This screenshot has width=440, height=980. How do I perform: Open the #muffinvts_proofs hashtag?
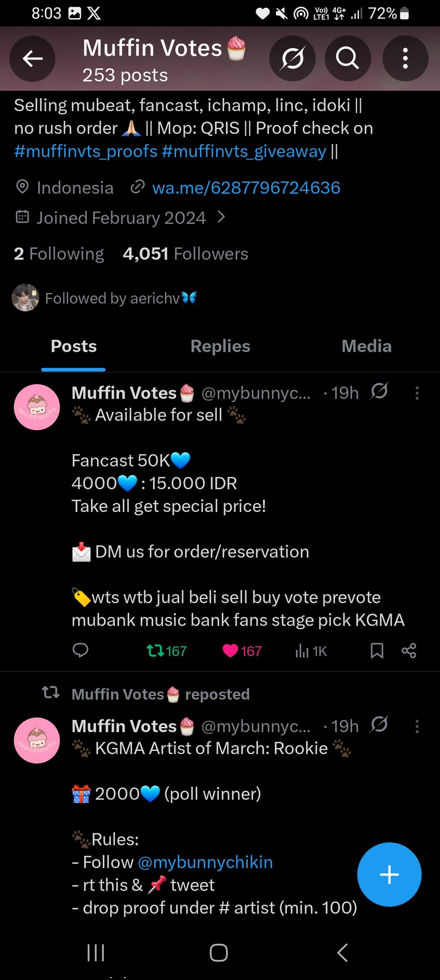click(86, 151)
